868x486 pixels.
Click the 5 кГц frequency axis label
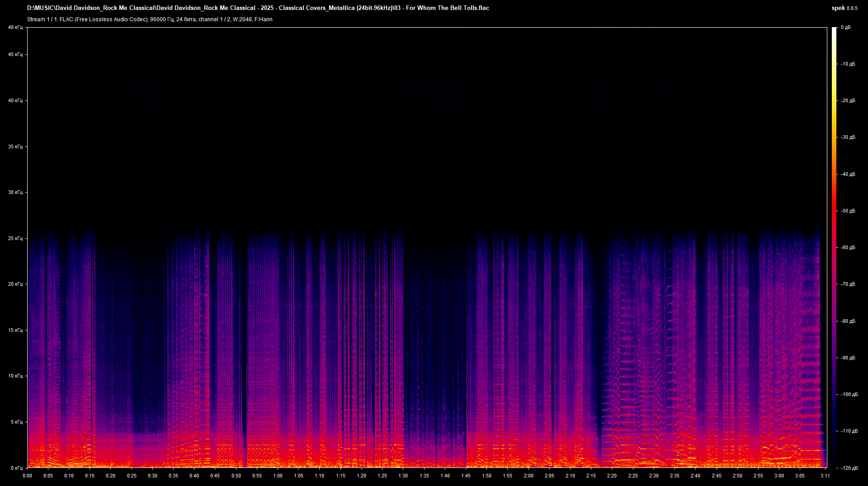coord(17,422)
